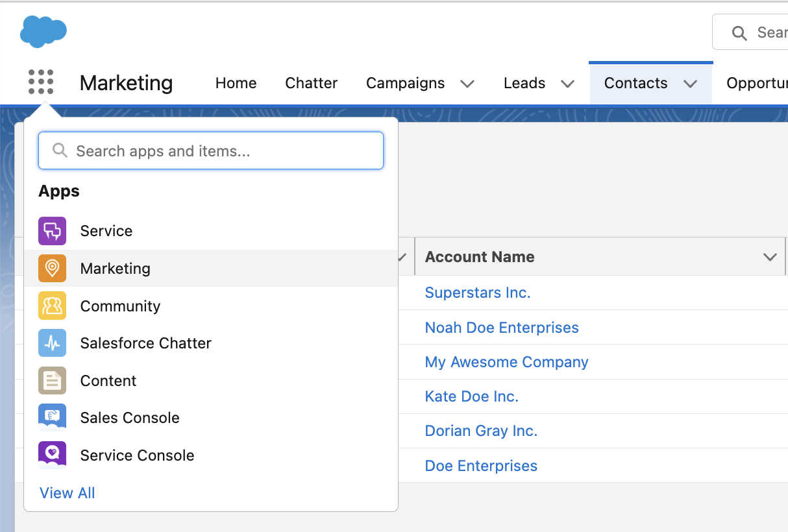The height and width of the screenshot is (532, 788).
Task: Focus the Search apps and items field
Action: [x=211, y=151]
